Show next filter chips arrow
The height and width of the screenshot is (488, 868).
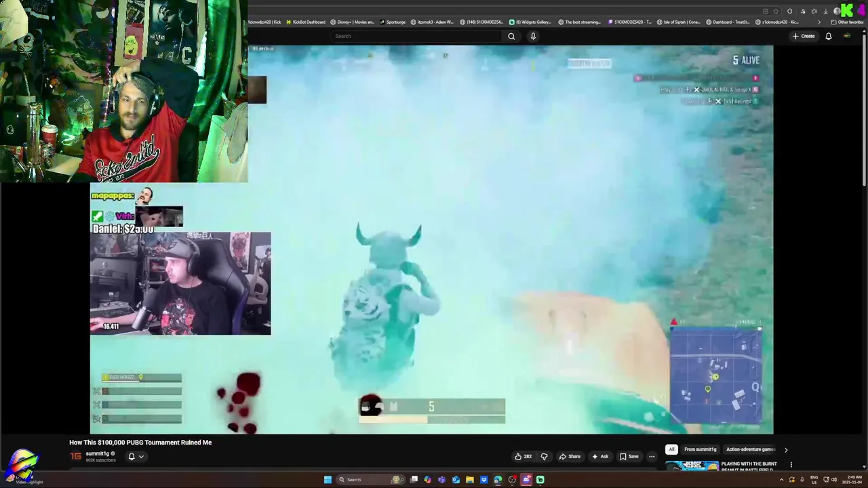tap(786, 449)
